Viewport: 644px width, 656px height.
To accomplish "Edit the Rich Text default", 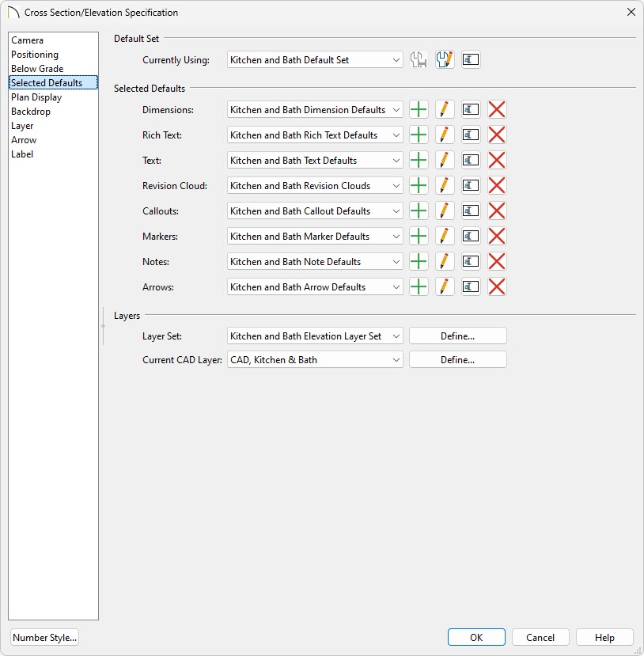I will click(445, 135).
